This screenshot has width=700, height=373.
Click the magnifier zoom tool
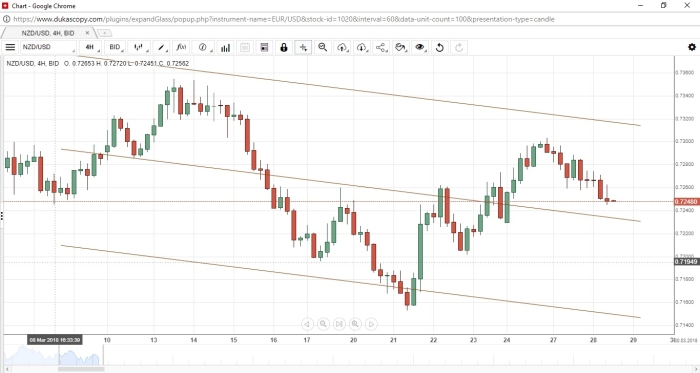point(323,47)
